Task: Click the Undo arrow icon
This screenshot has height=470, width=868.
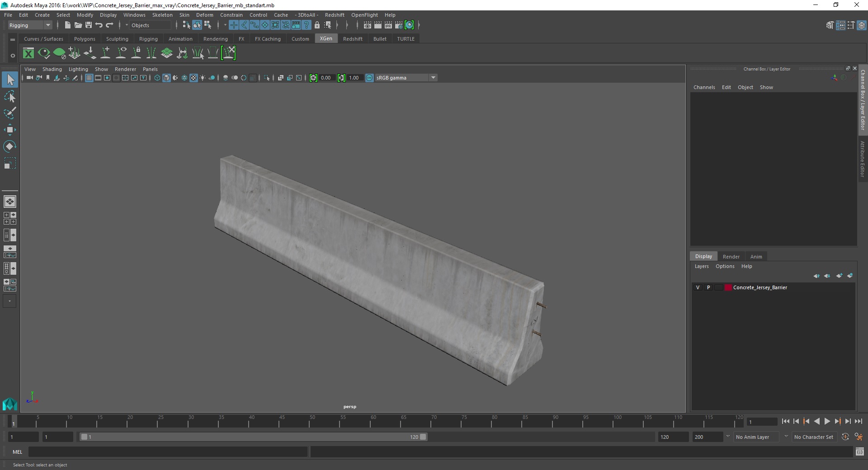Action: [x=99, y=25]
